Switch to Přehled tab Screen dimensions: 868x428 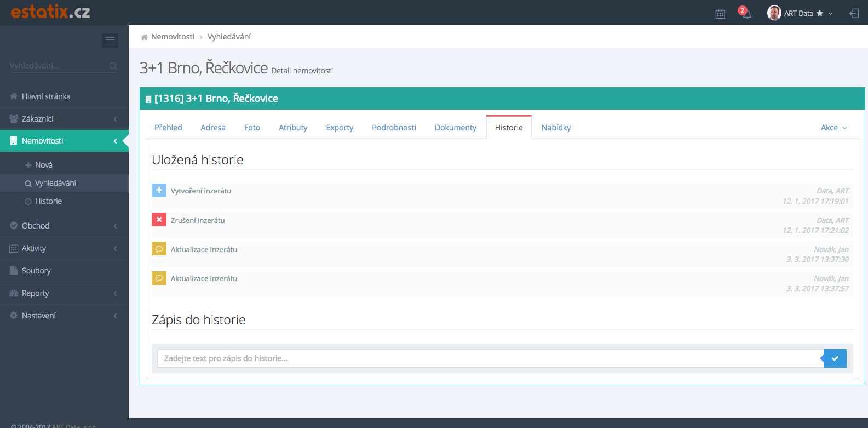click(x=168, y=128)
